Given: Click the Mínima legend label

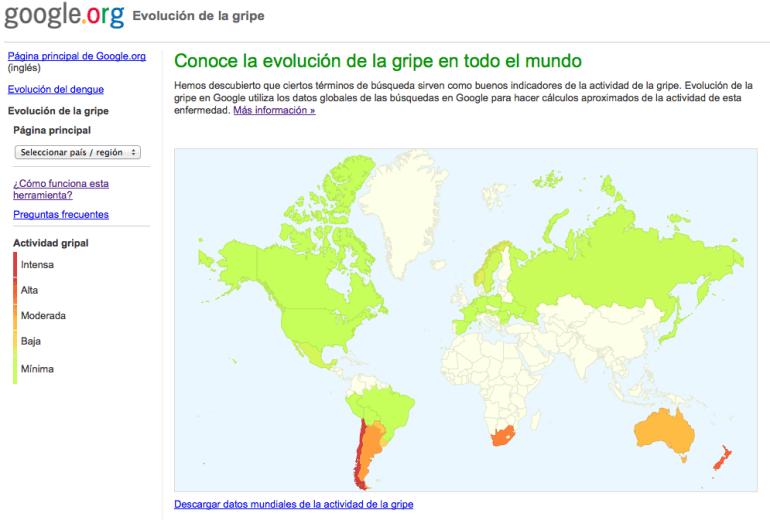Looking at the screenshot, I should [x=37, y=369].
